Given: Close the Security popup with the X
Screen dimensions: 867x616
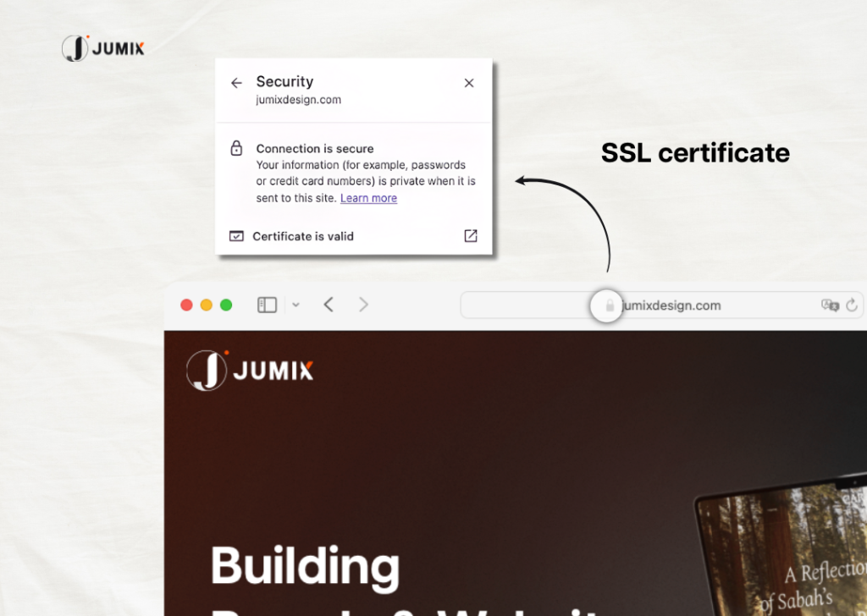Looking at the screenshot, I should (469, 83).
